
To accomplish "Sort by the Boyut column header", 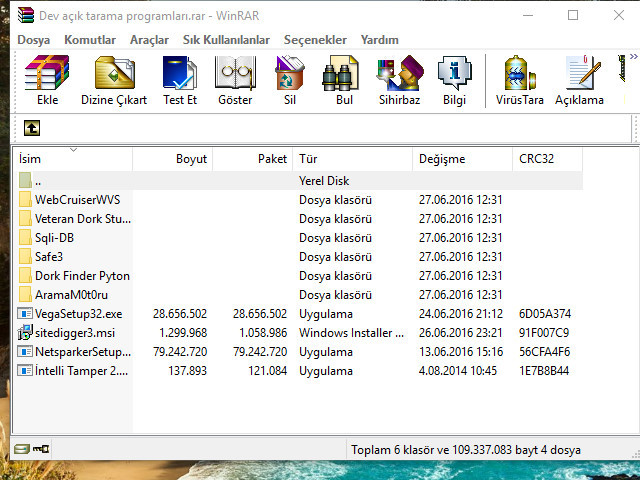I will [173, 159].
